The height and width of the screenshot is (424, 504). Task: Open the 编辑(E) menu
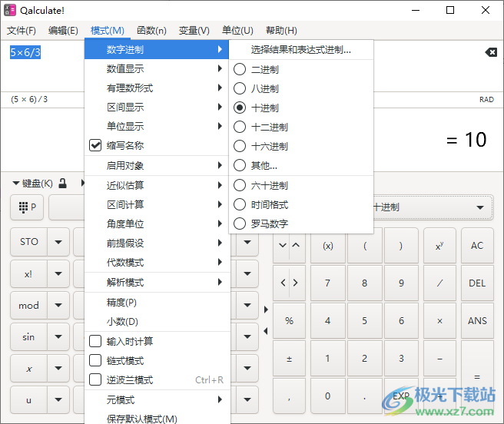coord(63,31)
